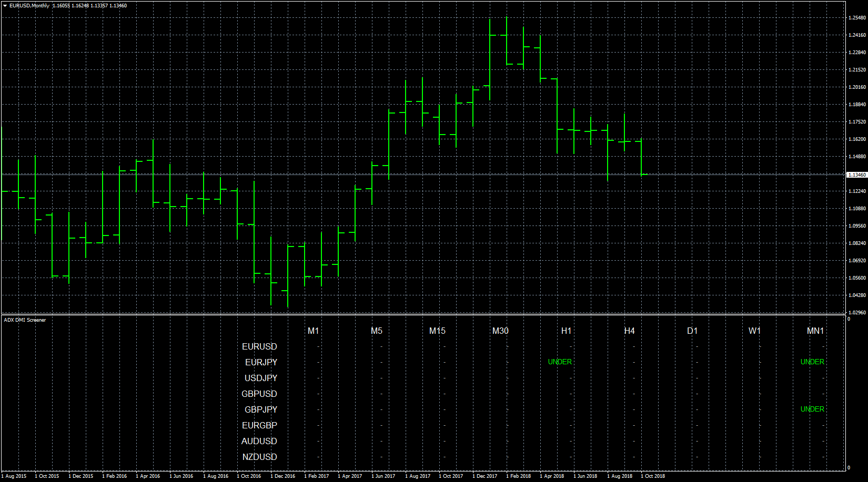
Task: Click the UNDER signal for EURJPY MN1
Action: [x=812, y=362]
